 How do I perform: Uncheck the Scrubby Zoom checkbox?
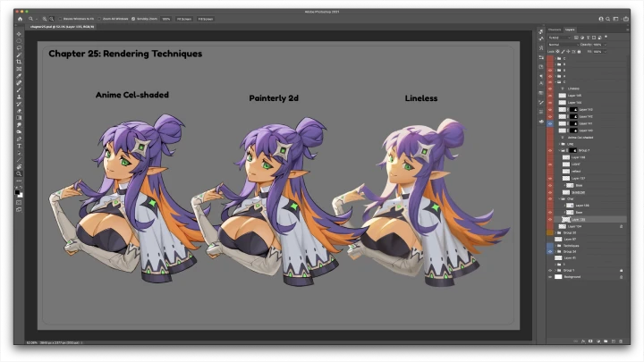pyautogui.click(x=133, y=19)
